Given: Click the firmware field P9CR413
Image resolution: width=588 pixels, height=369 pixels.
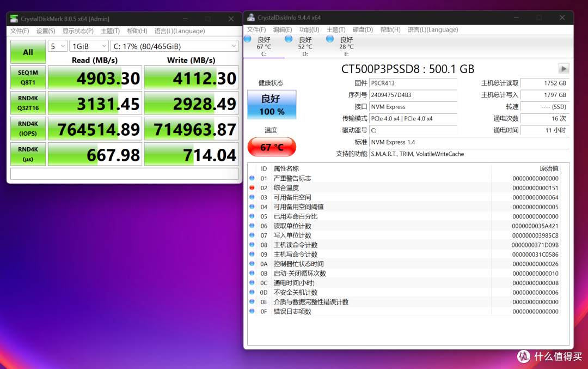Looking at the screenshot, I should [413, 83].
